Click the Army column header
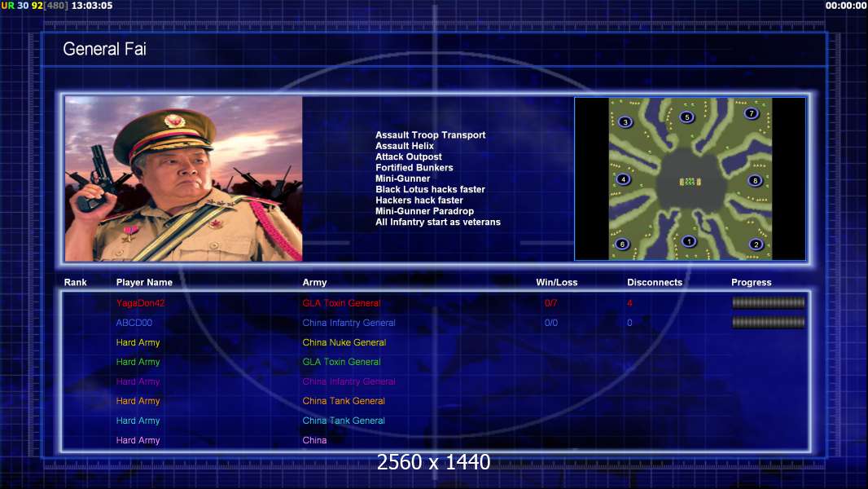This screenshot has width=868, height=489. coord(314,282)
